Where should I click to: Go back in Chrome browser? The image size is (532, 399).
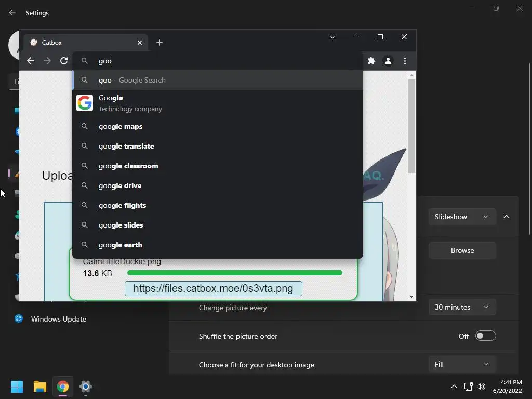pos(31,61)
